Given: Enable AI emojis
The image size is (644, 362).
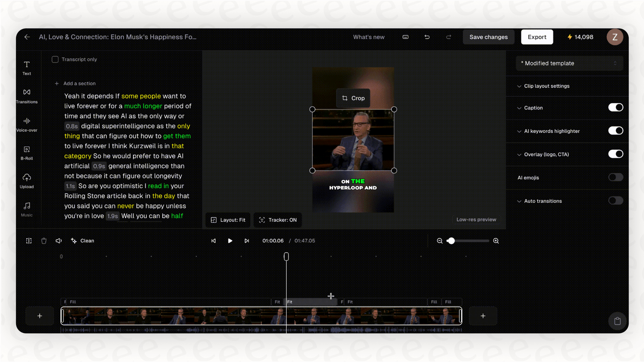Looking at the screenshot, I should point(616,177).
